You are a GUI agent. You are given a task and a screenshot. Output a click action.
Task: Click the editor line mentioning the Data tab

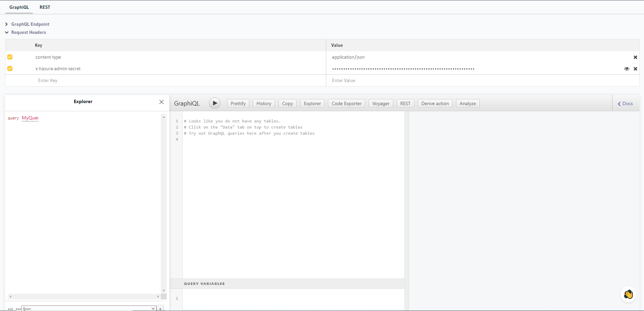tap(243, 127)
